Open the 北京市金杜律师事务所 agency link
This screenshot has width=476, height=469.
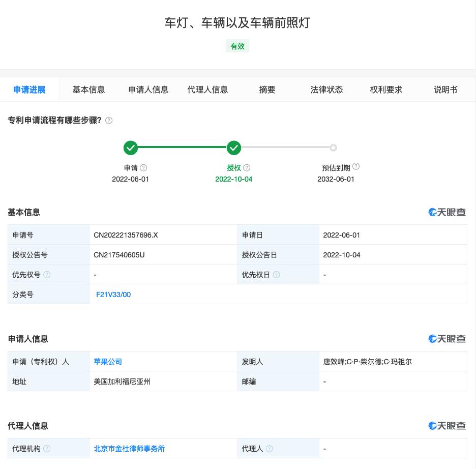point(129,449)
